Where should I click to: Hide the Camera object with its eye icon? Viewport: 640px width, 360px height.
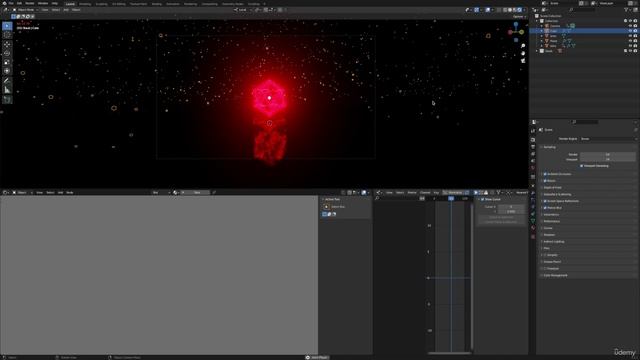630,26
